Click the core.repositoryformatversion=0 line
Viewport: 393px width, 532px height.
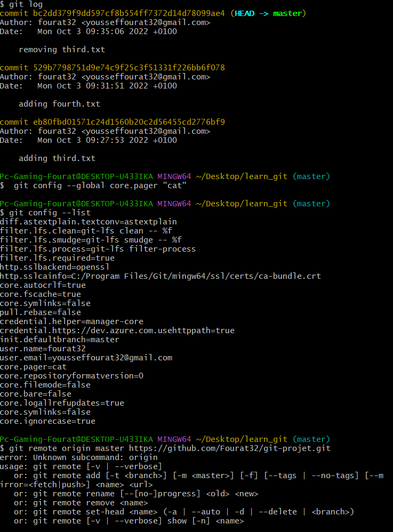71,376
